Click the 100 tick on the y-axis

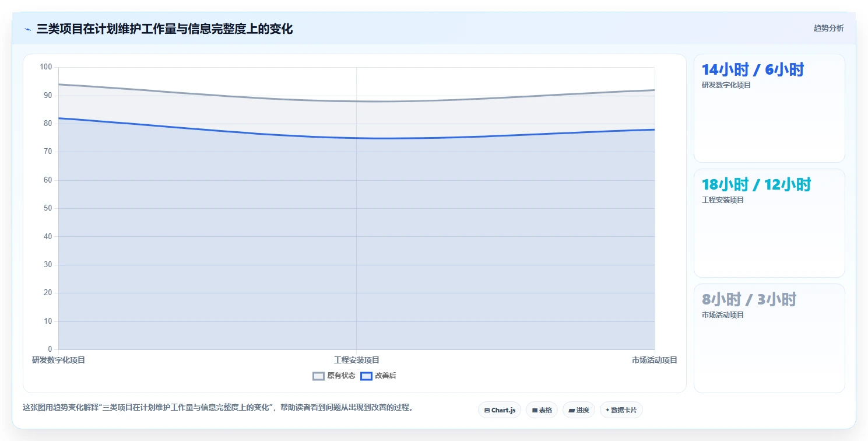tap(46, 67)
